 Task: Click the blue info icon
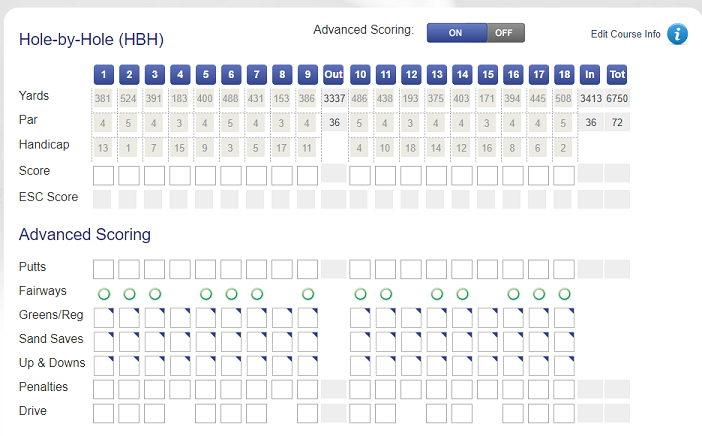678,34
